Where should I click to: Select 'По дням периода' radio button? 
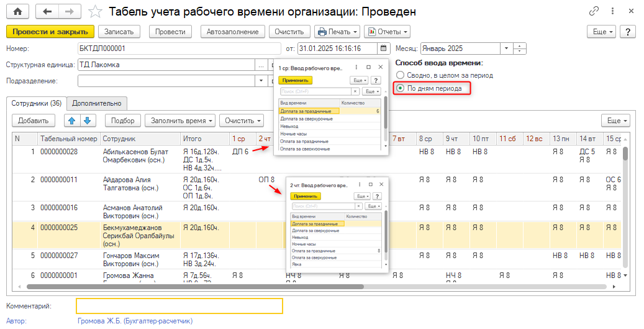click(x=400, y=88)
